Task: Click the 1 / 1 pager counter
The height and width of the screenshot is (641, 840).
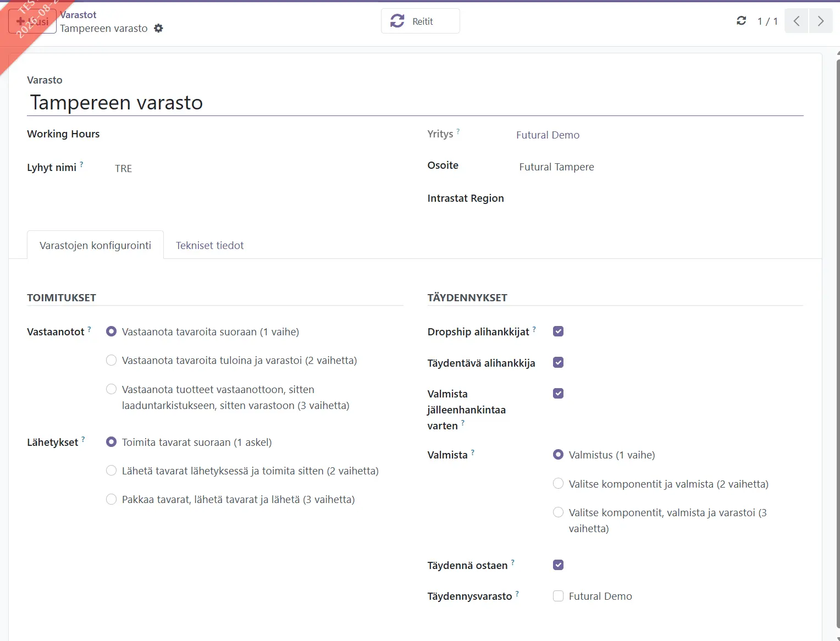Action: coord(767,21)
